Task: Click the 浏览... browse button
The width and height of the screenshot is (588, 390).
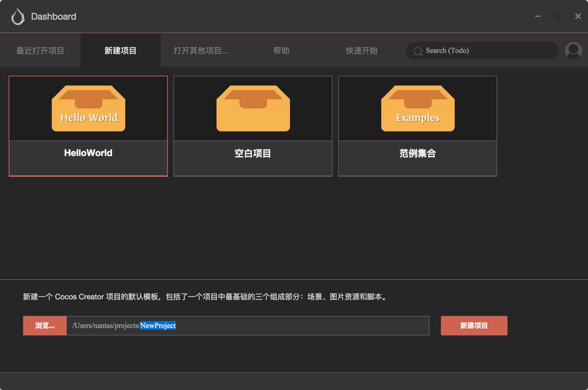Action: (x=44, y=325)
